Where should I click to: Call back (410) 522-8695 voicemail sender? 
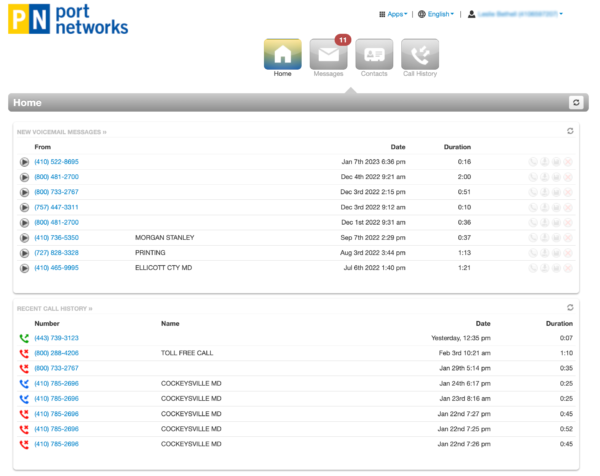click(533, 162)
